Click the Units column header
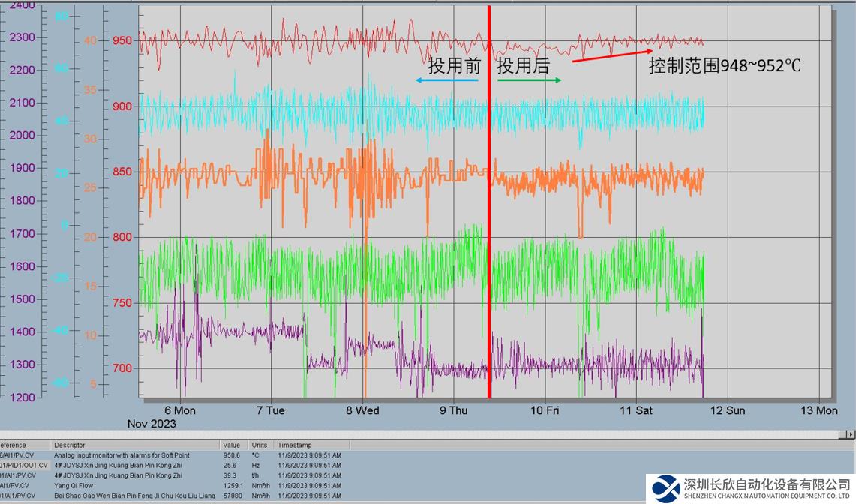The width and height of the screenshot is (856, 504). coord(260,445)
